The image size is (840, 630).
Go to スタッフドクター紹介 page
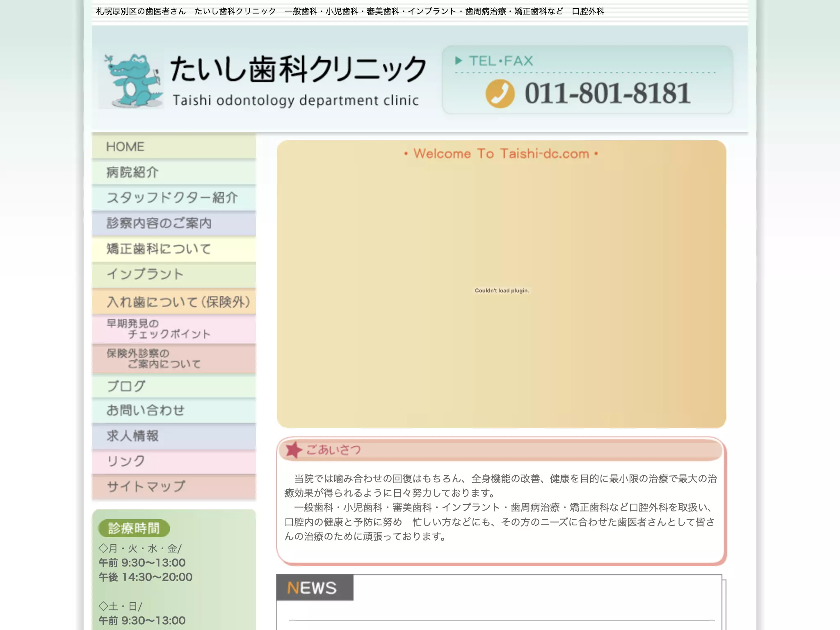(x=174, y=198)
